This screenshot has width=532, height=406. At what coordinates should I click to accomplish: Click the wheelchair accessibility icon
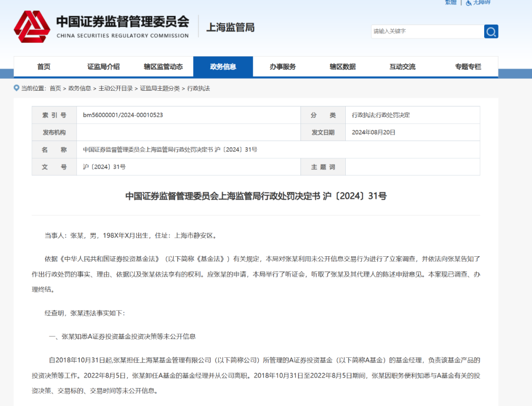[x=468, y=2]
